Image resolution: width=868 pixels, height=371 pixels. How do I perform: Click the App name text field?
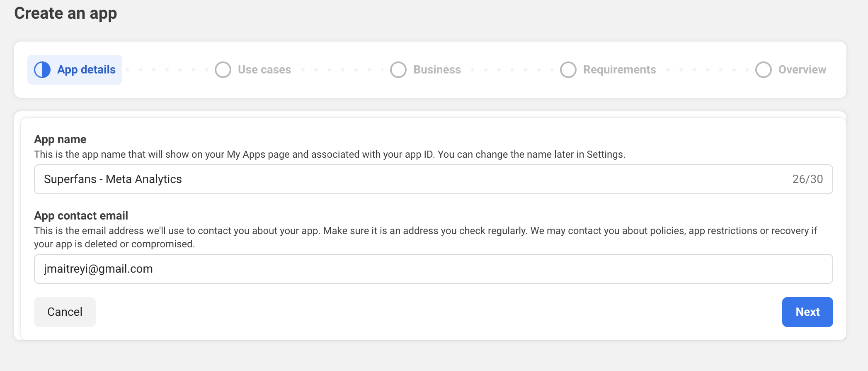pyautogui.click(x=415, y=179)
